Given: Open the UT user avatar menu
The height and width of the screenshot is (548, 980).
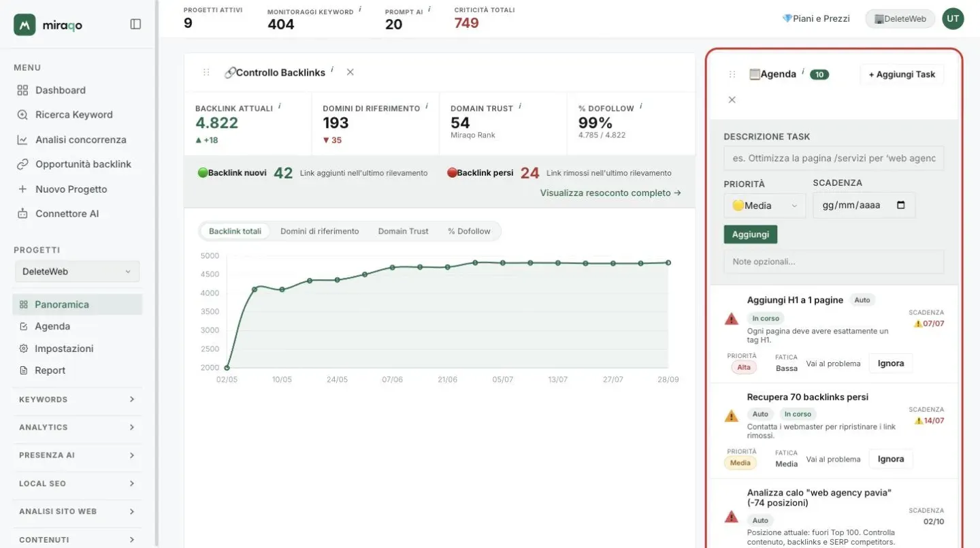Looking at the screenshot, I should pos(953,19).
